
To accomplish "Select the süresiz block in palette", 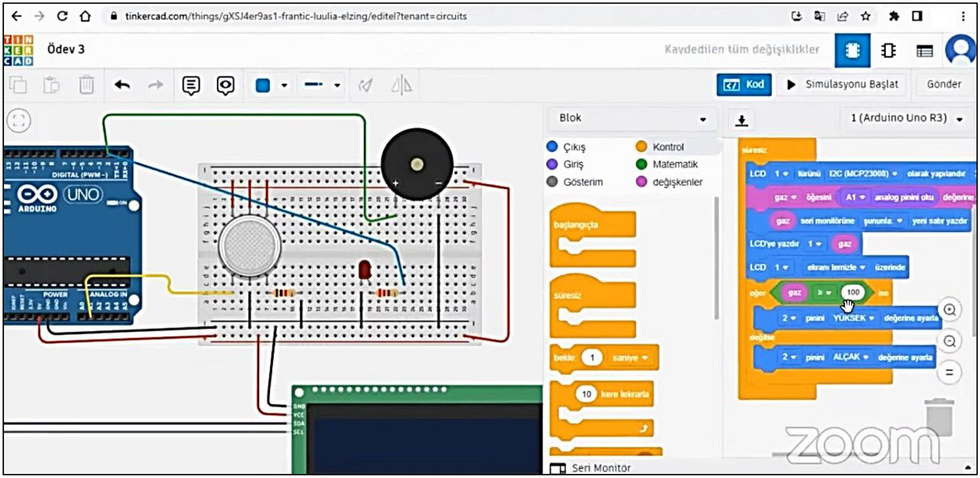I will coord(593,306).
